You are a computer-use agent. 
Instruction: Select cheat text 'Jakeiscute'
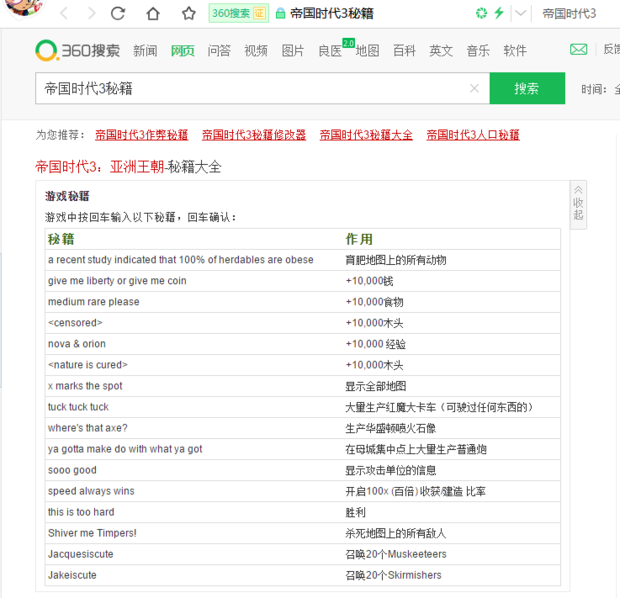tap(72, 575)
